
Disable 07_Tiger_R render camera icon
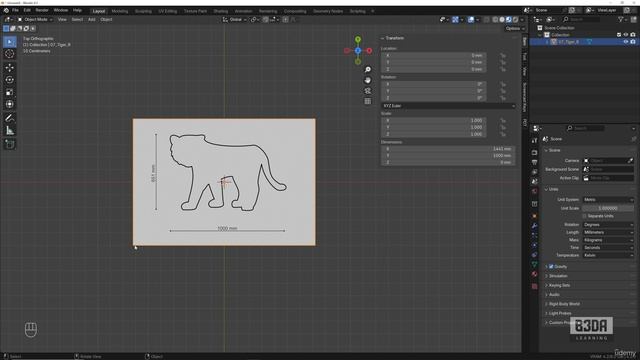click(633, 42)
